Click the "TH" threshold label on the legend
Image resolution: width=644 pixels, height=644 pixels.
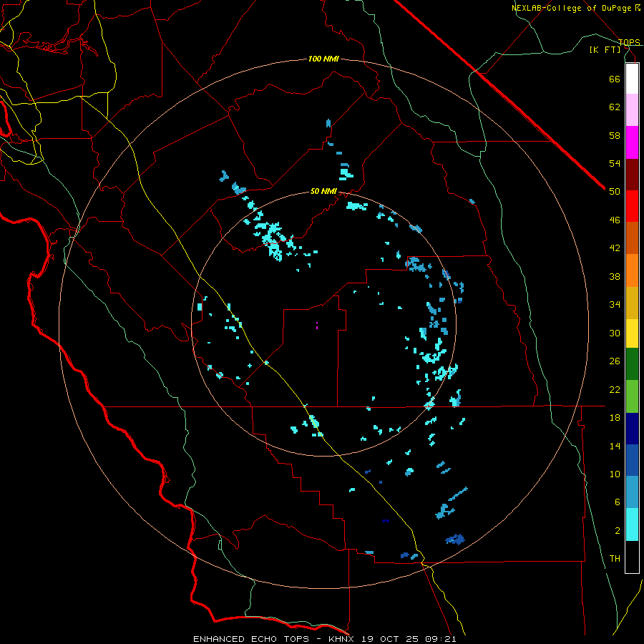[615, 559]
